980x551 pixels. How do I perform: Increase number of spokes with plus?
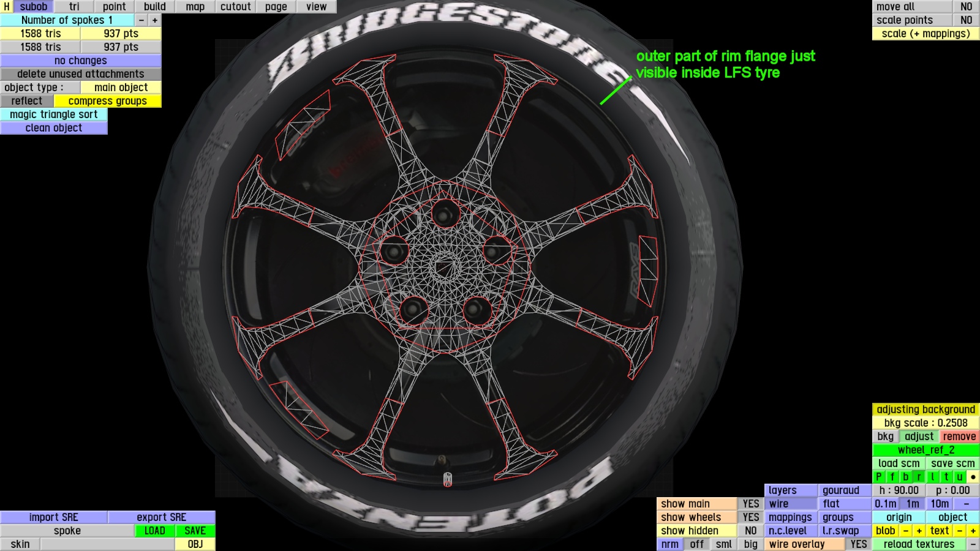(155, 20)
